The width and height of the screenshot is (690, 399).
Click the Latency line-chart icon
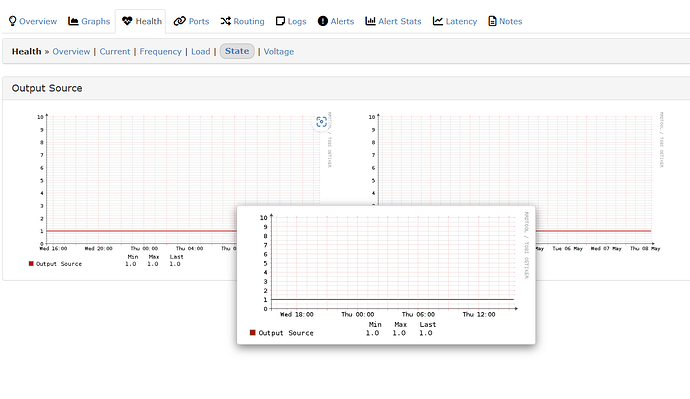(x=438, y=21)
